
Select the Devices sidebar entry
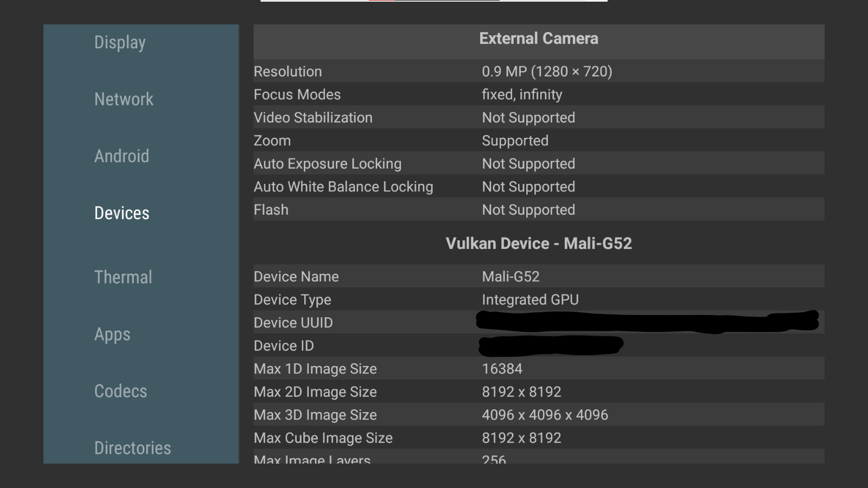(x=122, y=213)
